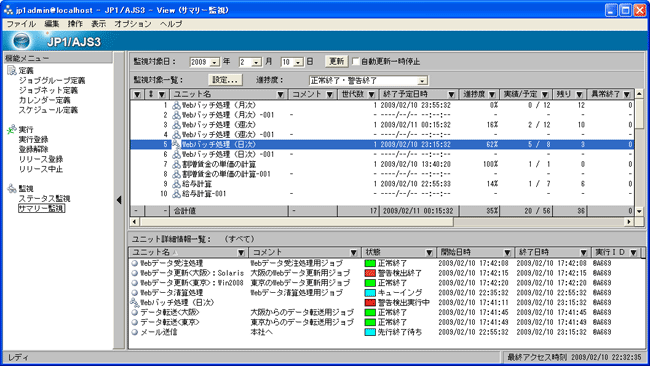Click jobnet icon beside Webバッチ処理(日次) in detail list
Viewport: 650px width, 366px height.
134,303
